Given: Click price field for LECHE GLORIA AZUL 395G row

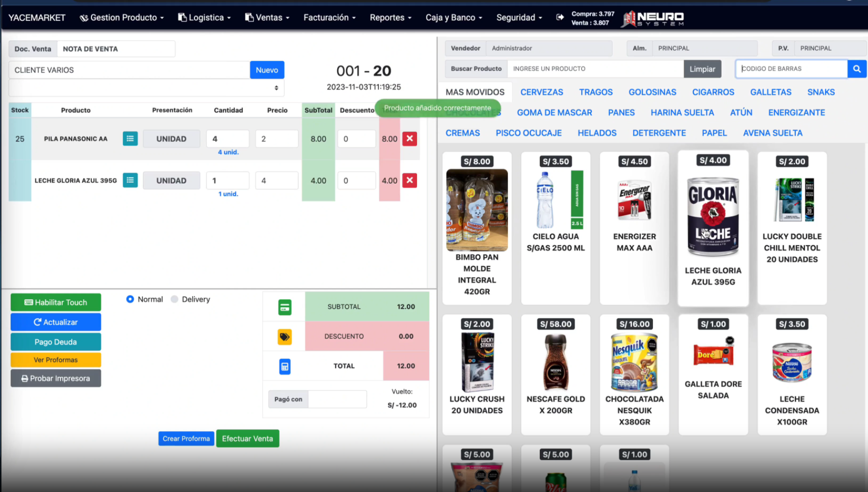Looking at the screenshot, I should [x=277, y=180].
